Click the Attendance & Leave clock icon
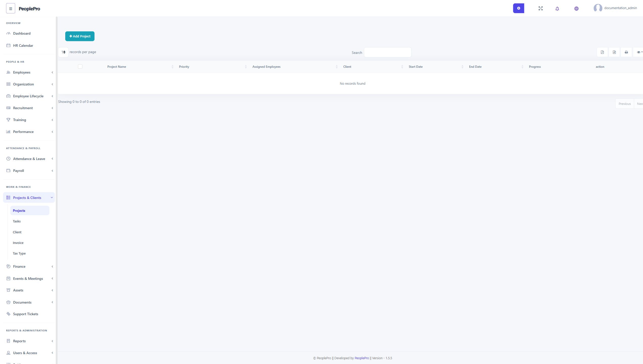643x364 pixels. coord(8,159)
